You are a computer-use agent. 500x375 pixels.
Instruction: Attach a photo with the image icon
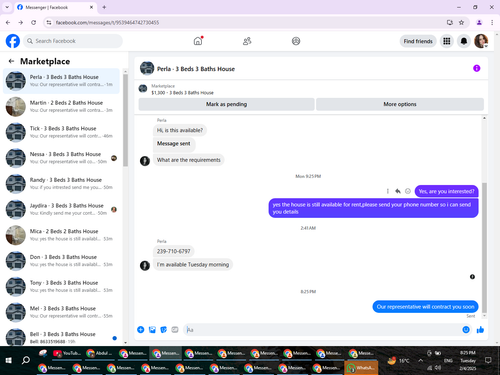pyautogui.click(x=152, y=330)
